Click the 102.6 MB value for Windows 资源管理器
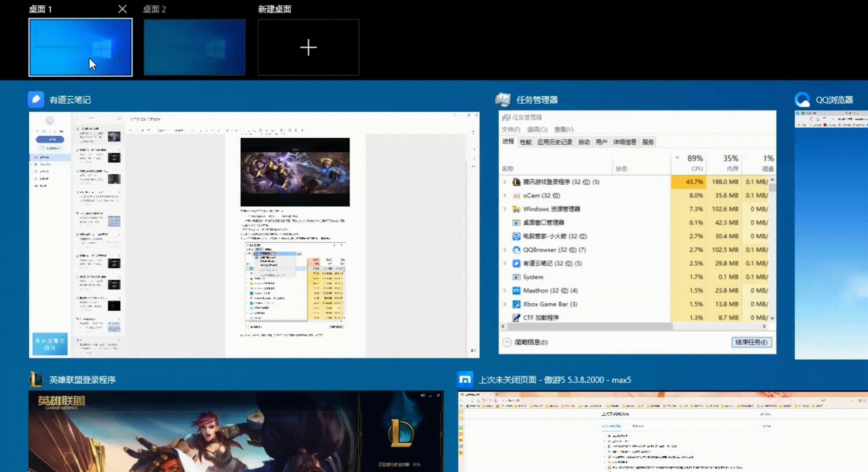 [725, 209]
